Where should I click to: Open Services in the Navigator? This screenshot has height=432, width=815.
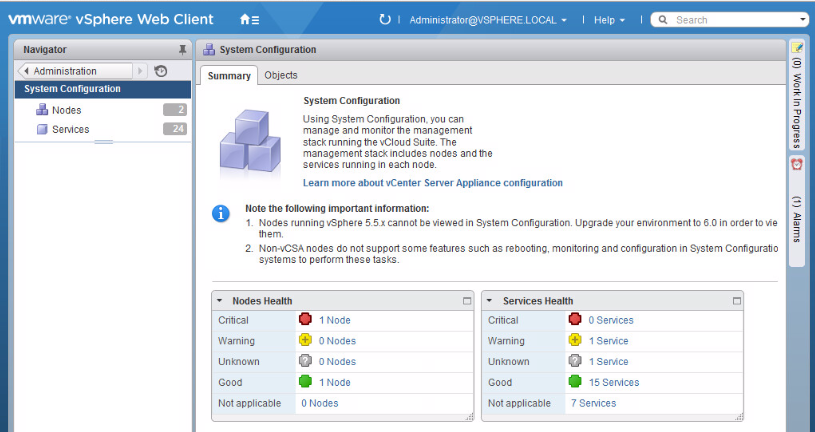click(x=71, y=129)
